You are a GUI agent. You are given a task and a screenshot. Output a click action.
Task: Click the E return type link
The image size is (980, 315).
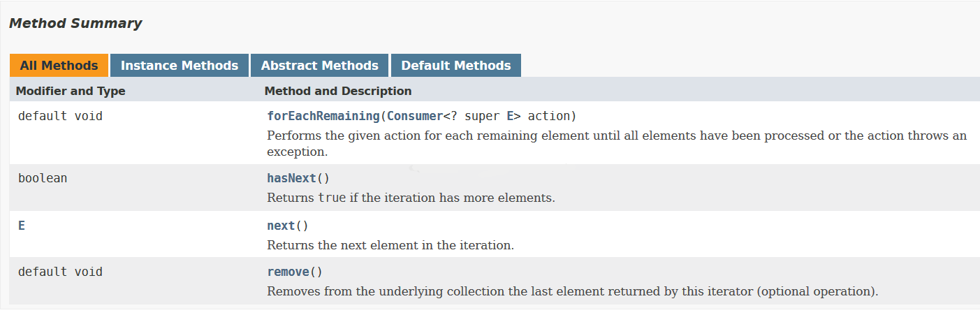pyautogui.click(x=22, y=226)
